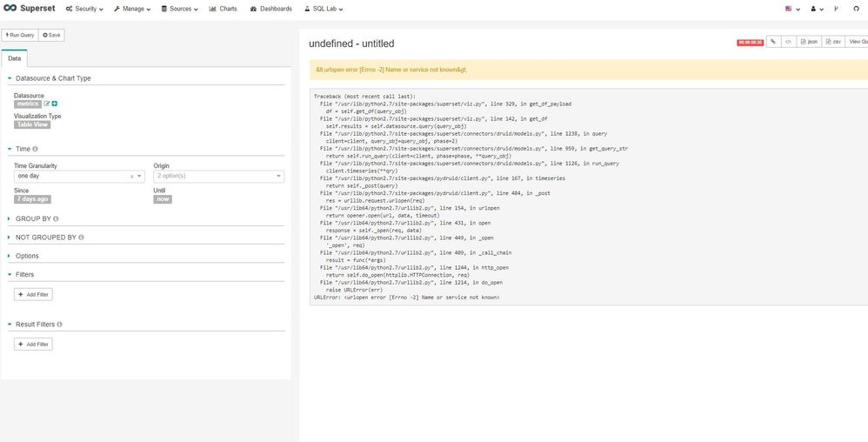Click the embed code icon
The width and height of the screenshot is (868, 442).
tap(788, 42)
